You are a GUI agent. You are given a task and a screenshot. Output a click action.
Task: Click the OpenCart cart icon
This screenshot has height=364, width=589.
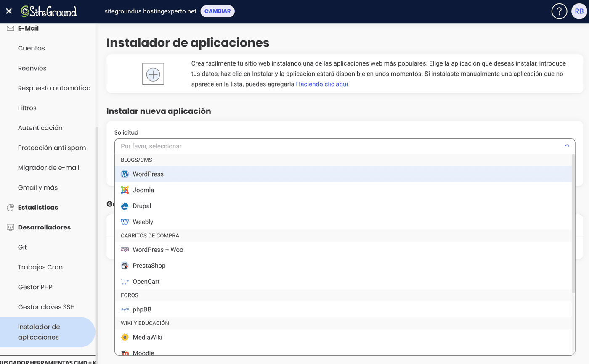click(125, 282)
